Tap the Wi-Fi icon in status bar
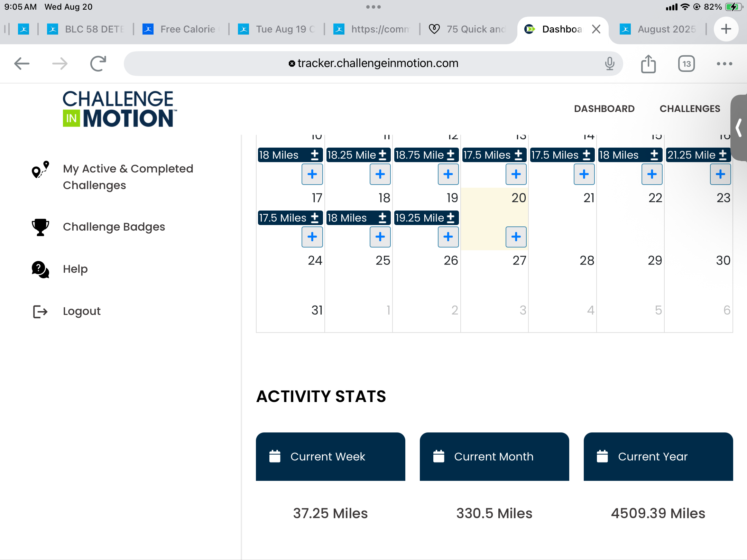 point(685,7)
